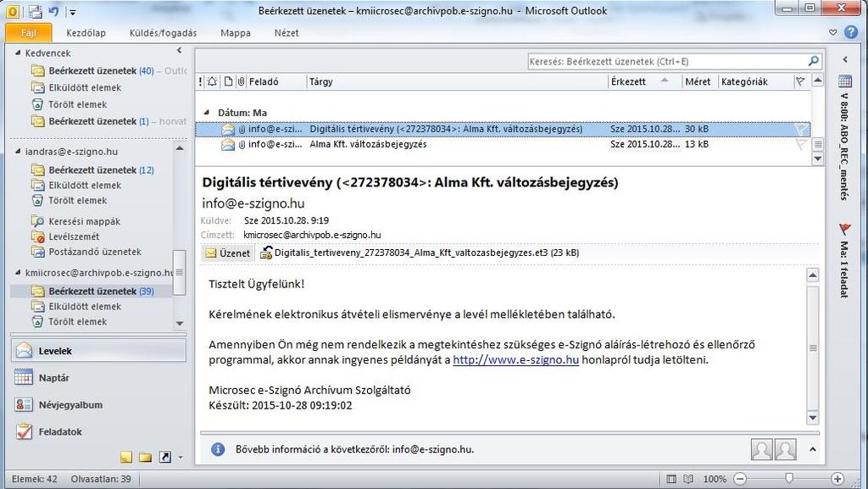Sort messages by Feladó column

pos(276,81)
